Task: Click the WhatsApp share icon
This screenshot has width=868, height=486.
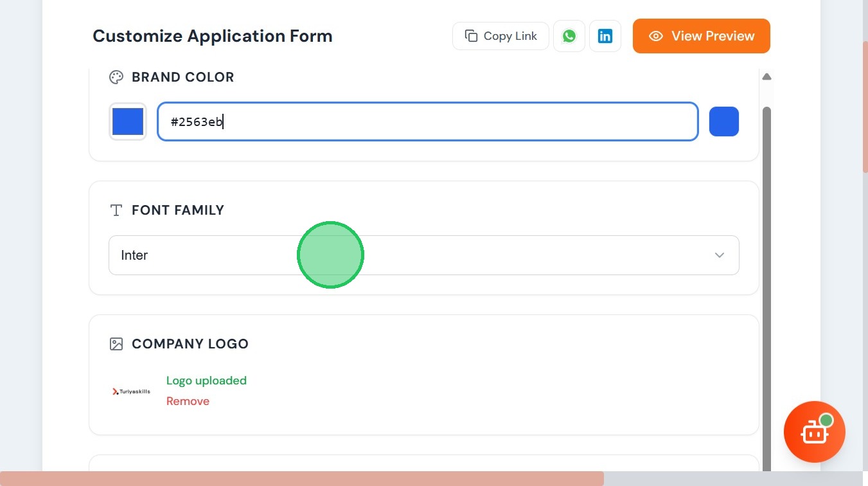Action: [x=569, y=36]
